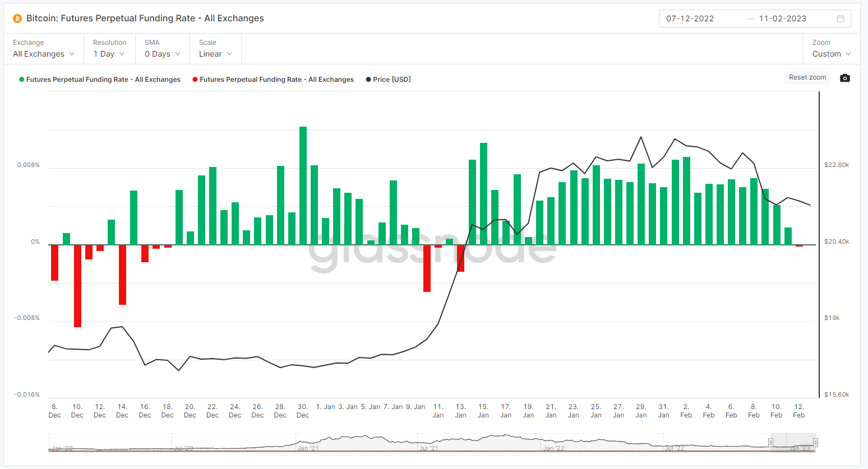868x469 pixels.
Task: Click Jan '22 label in navigator
Action: [x=553, y=448]
